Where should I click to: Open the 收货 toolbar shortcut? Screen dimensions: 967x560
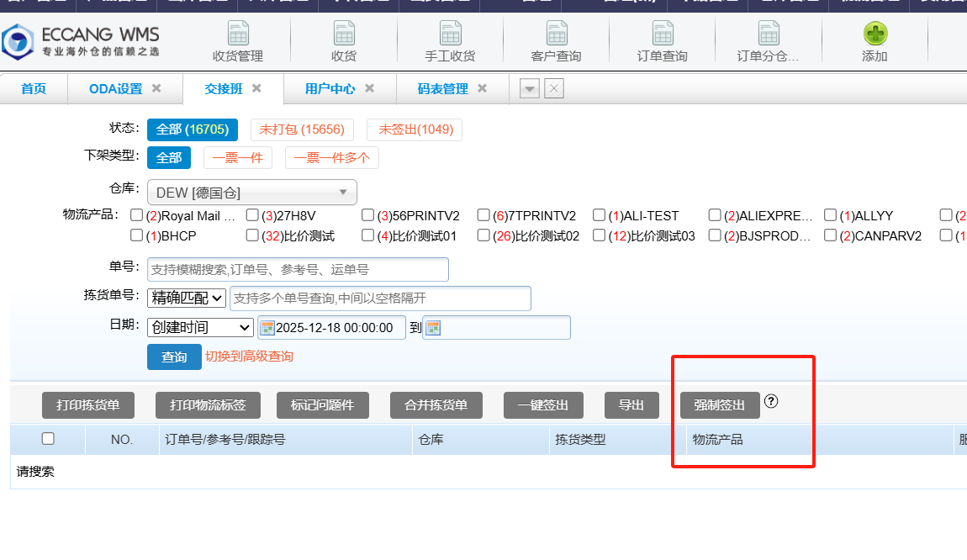344,41
